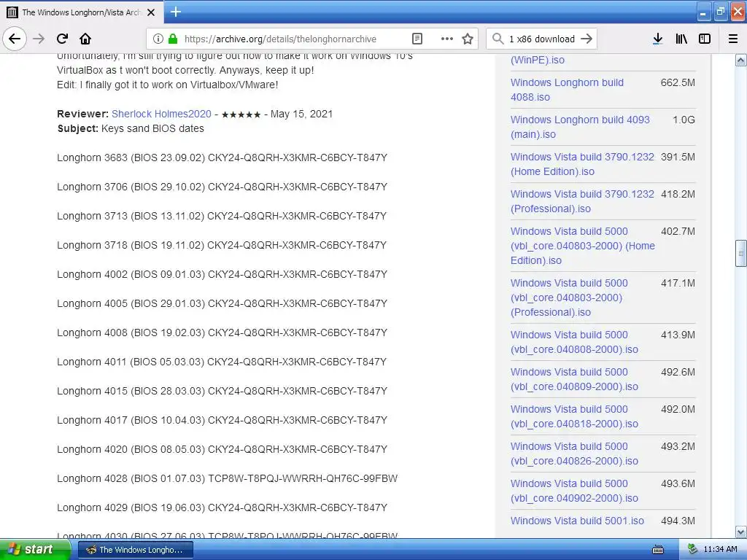
Task: Download Vista build 3790.1232 (Professional).iso
Action: [x=582, y=201]
